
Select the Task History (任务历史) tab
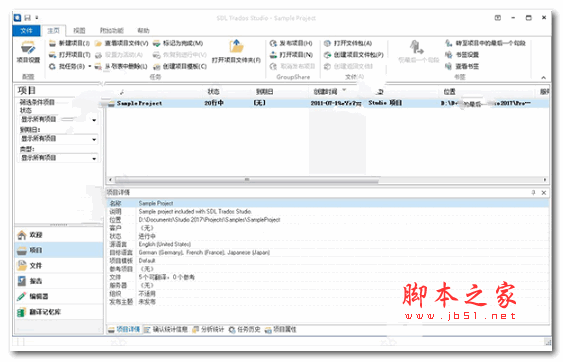[x=245, y=330]
